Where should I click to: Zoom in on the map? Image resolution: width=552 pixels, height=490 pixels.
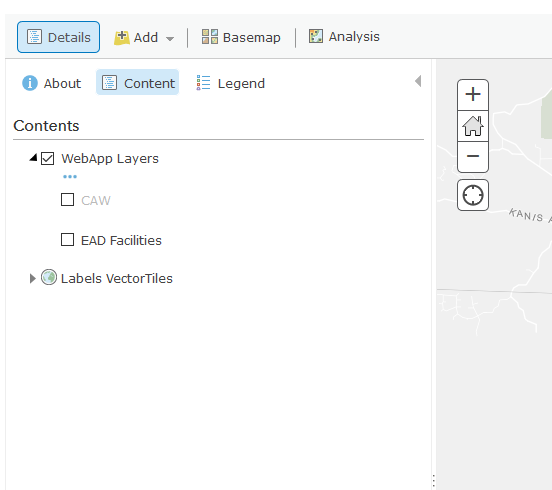tap(473, 94)
